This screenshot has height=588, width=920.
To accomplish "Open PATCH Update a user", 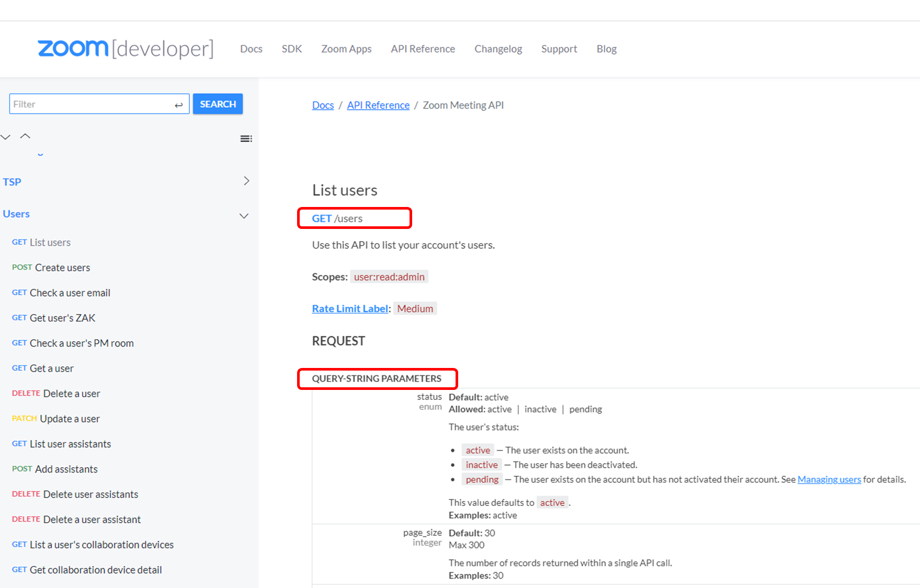I will pyautogui.click(x=56, y=419).
